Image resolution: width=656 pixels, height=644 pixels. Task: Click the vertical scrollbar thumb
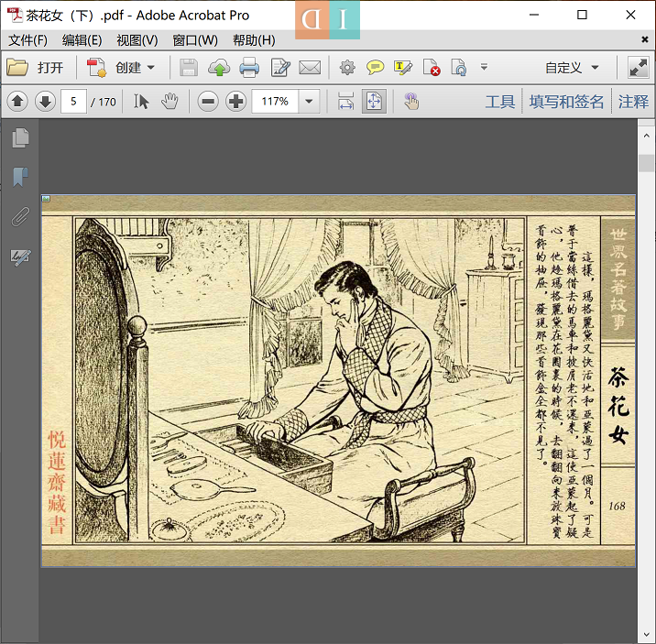[646, 163]
